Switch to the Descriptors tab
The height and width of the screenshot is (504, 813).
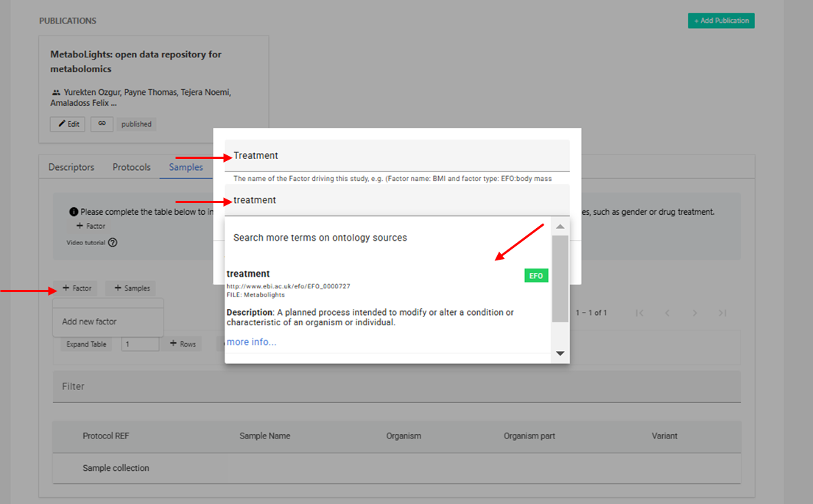pyautogui.click(x=71, y=167)
